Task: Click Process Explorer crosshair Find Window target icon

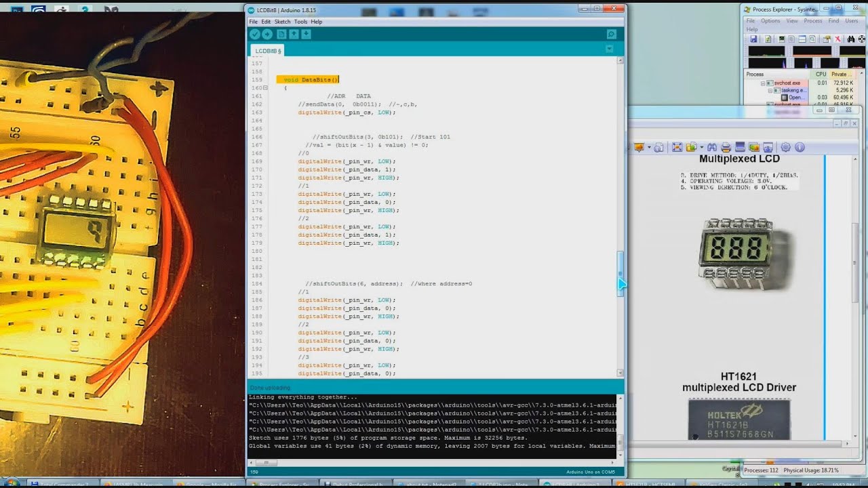Action: tap(862, 39)
